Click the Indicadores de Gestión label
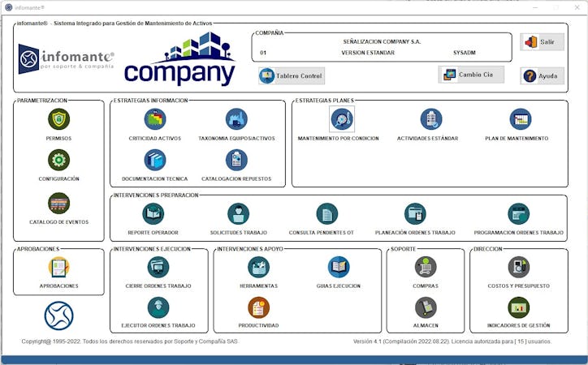The image size is (588, 365). tap(519, 326)
